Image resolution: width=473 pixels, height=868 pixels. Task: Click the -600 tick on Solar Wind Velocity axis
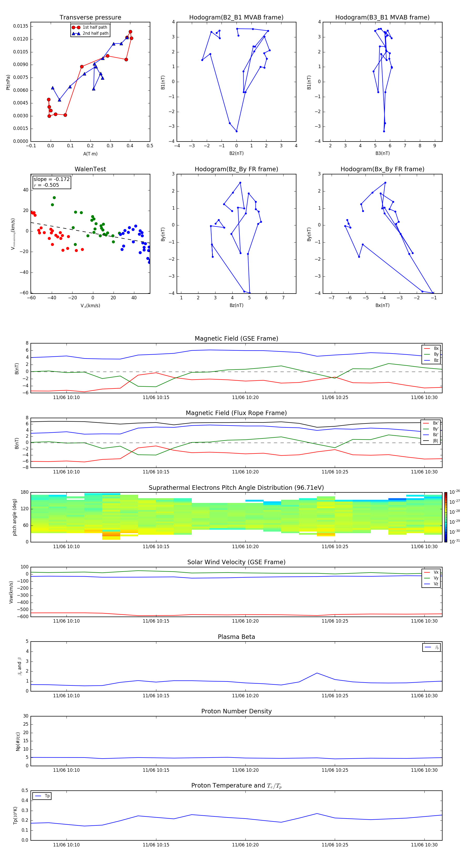pos(22,617)
